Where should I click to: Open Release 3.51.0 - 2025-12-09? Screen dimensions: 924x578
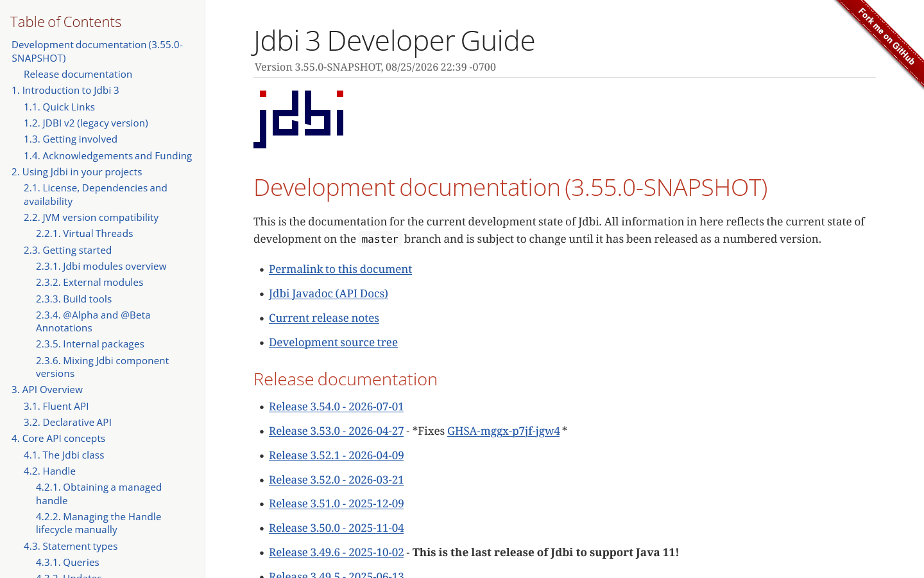(x=336, y=504)
